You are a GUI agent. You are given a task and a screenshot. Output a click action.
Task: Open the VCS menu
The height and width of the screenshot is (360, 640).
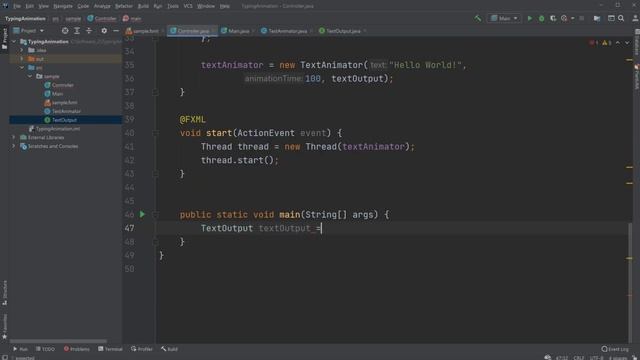188,6
